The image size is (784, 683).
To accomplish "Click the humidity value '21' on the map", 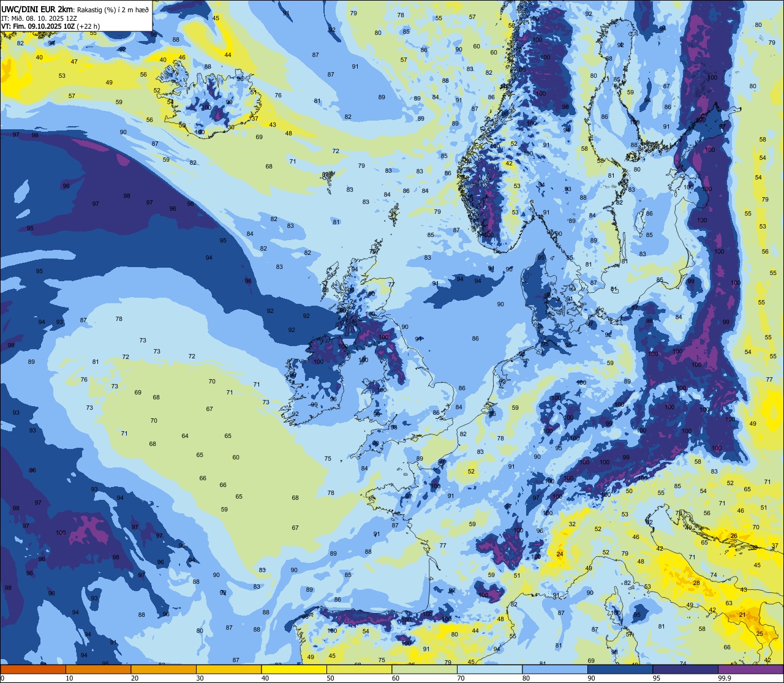I will pos(742,615).
